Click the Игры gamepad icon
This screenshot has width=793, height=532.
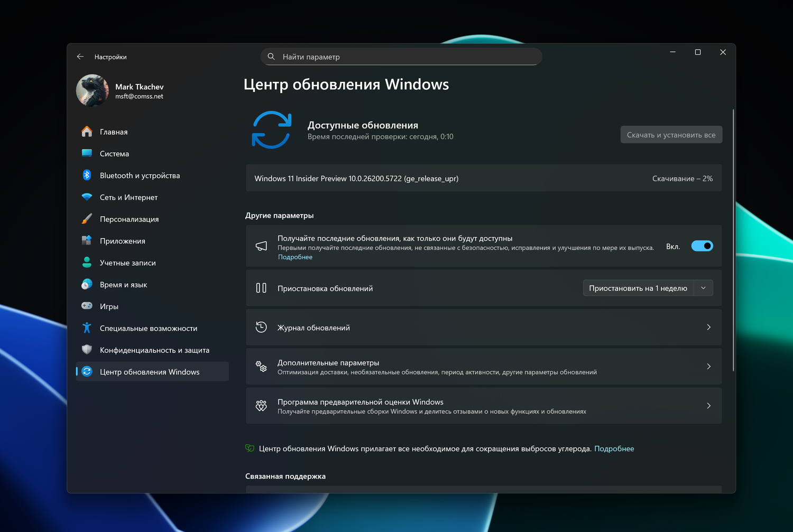(87, 306)
